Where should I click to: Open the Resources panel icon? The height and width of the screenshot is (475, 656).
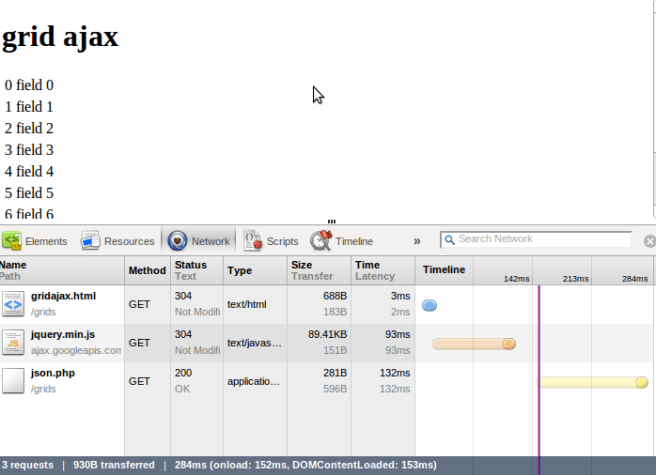click(x=91, y=241)
